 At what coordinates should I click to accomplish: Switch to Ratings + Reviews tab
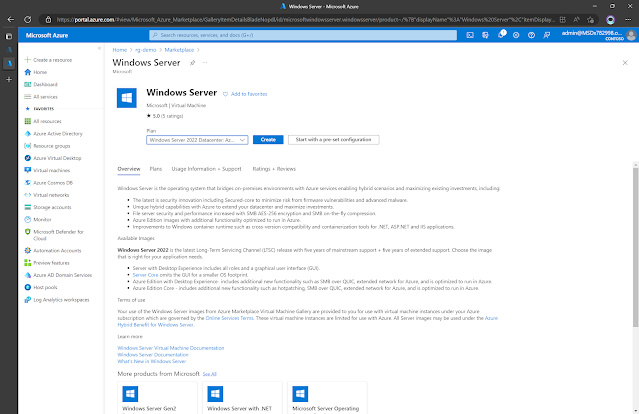274,169
